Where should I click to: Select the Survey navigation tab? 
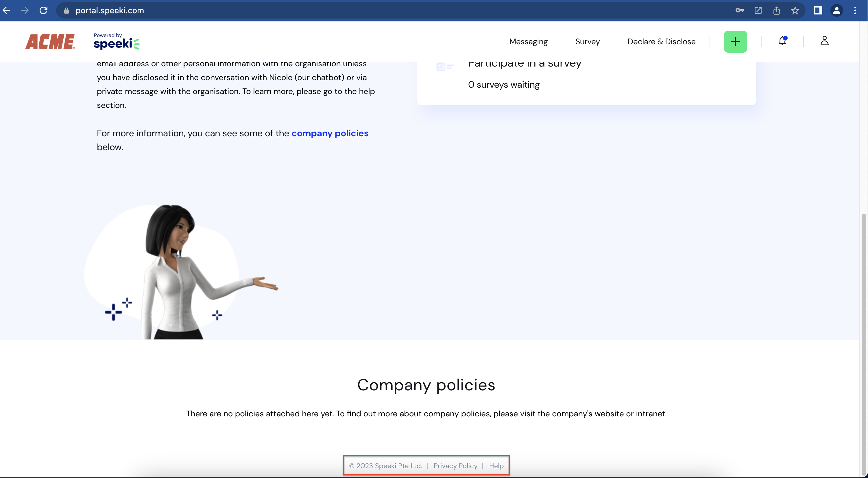(x=588, y=41)
